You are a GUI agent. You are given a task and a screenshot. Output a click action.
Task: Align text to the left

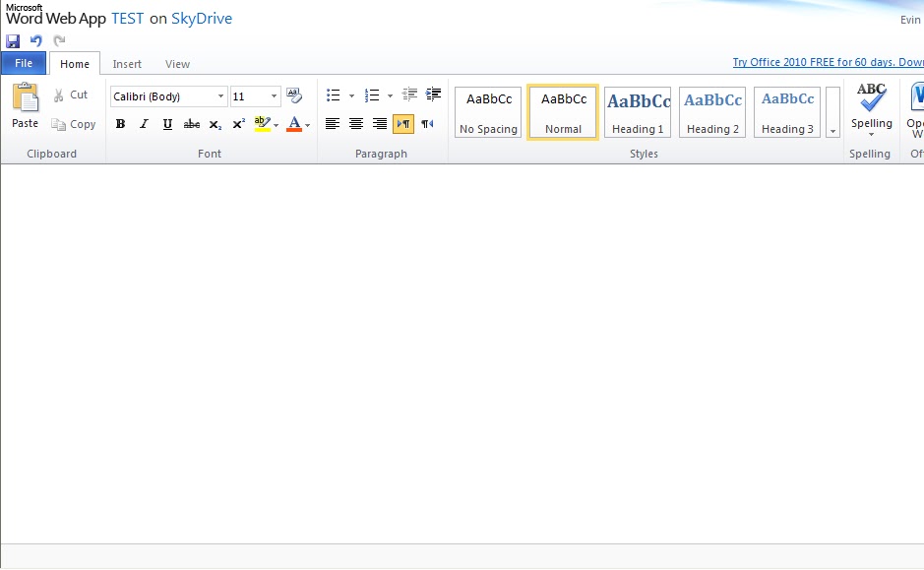click(333, 124)
